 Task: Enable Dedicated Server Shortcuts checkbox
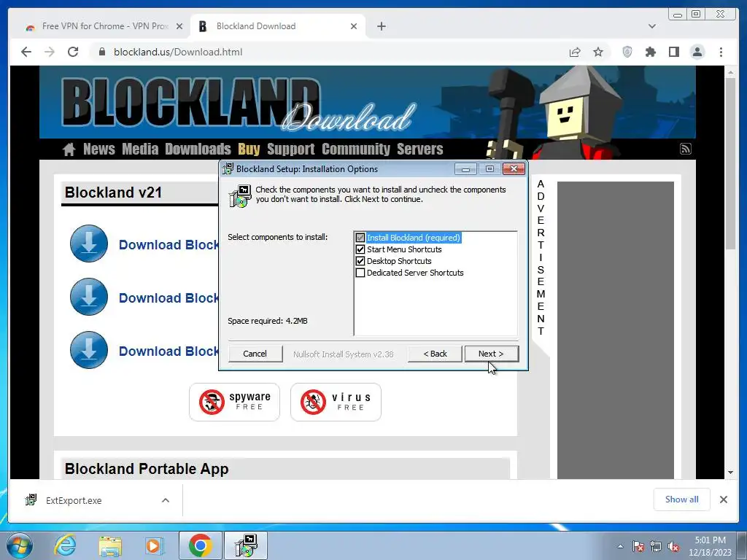tap(360, 273)
